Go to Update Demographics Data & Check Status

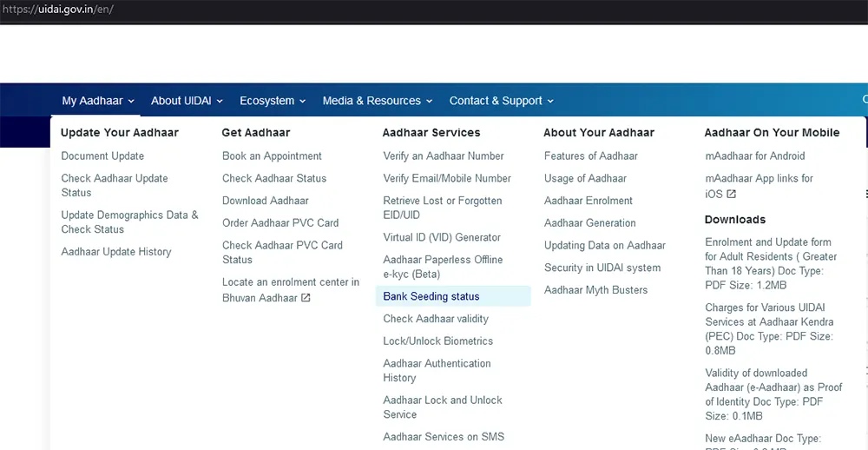(129, 222)
